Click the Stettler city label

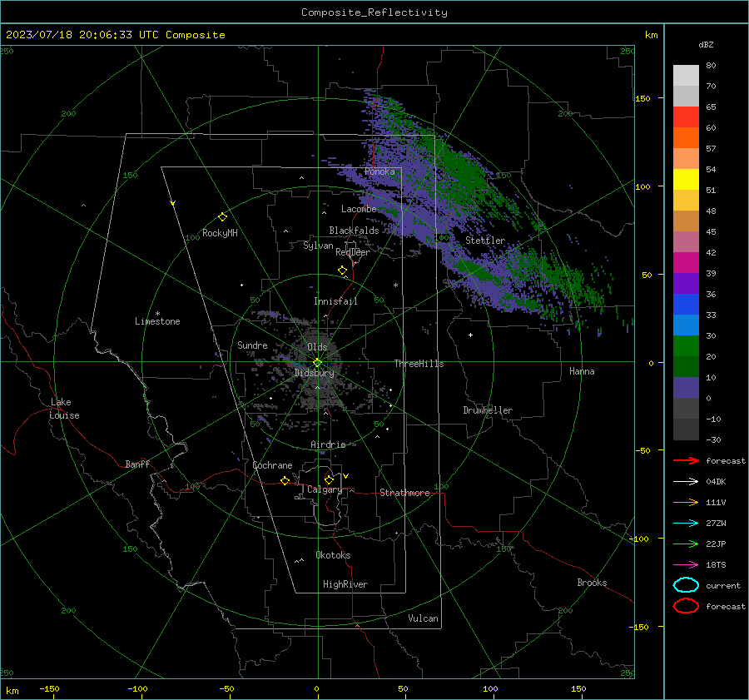click(485, 241)
